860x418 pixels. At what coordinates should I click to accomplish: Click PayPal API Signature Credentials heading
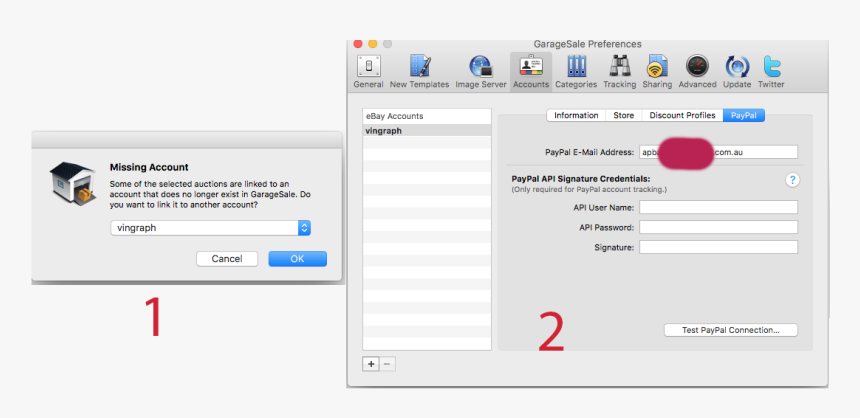(581, 179)
